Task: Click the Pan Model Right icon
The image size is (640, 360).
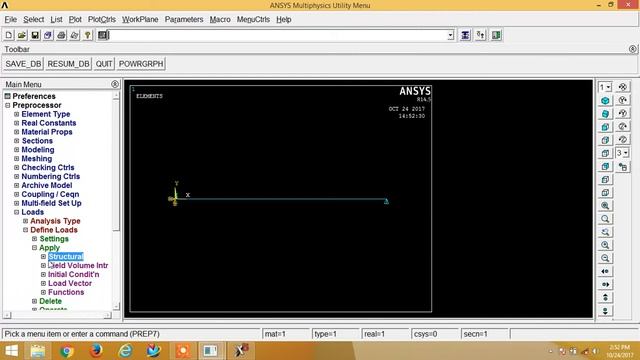Action: [605, 284]
